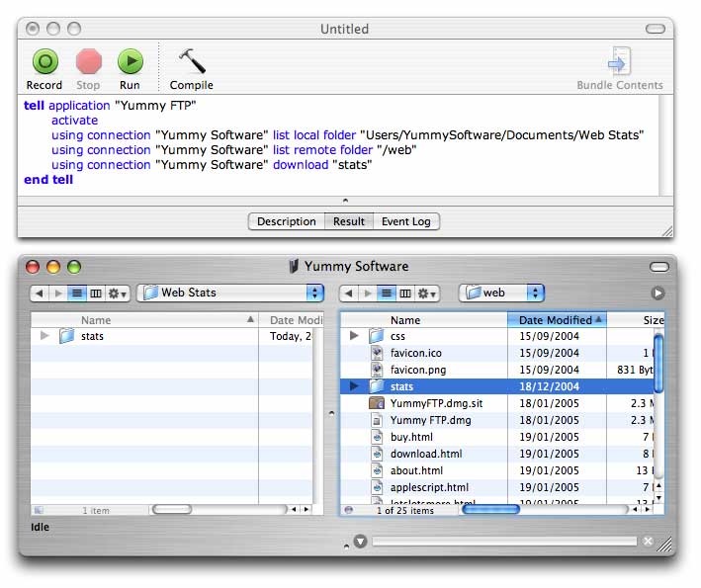This screenshot has height=588, width=701.
Task: Open the remote web folder path dropdown
Action: click(501, 293)
